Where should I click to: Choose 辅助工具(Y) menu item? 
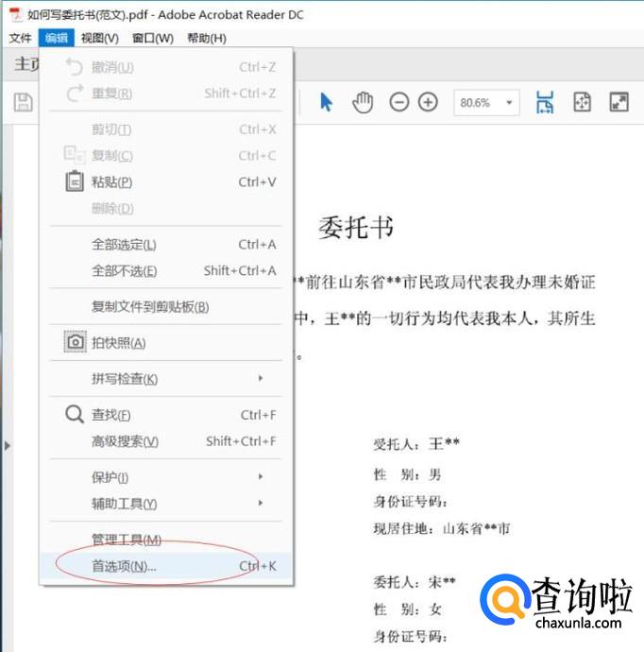[166, 504]
